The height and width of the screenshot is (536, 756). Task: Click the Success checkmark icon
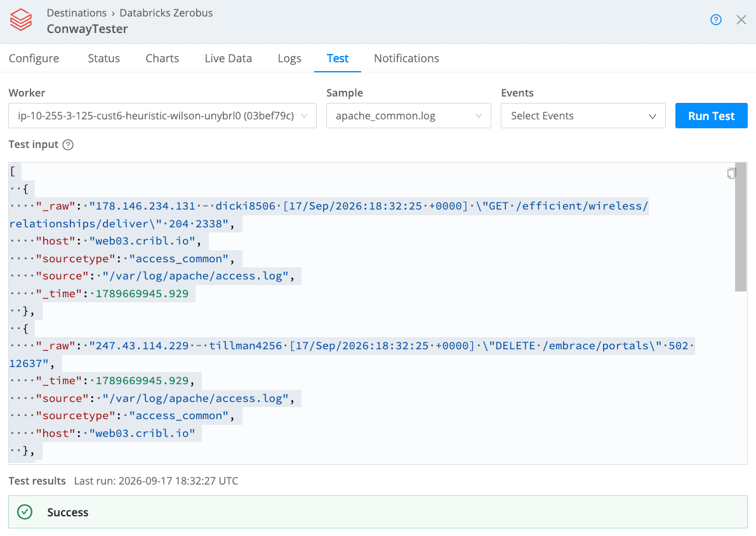coord(25,512)
